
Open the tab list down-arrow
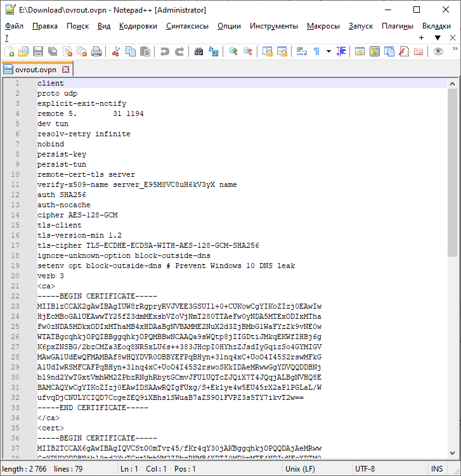(x=437, y=38)
